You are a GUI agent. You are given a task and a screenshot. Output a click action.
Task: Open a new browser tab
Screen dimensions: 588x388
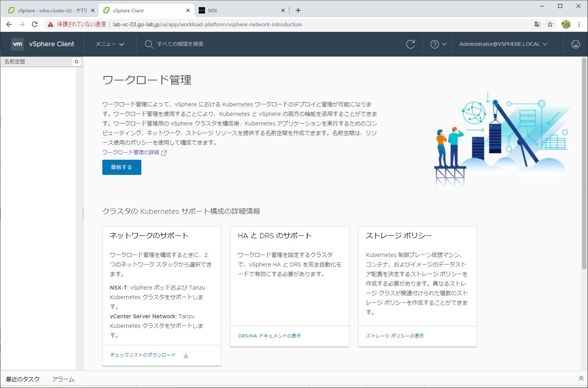coord(298,10)
